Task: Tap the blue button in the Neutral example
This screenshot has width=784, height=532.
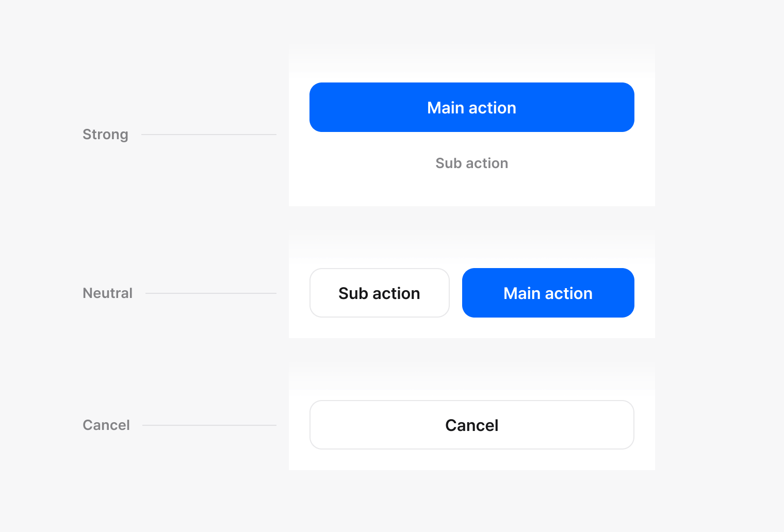Action: point(548,293)
